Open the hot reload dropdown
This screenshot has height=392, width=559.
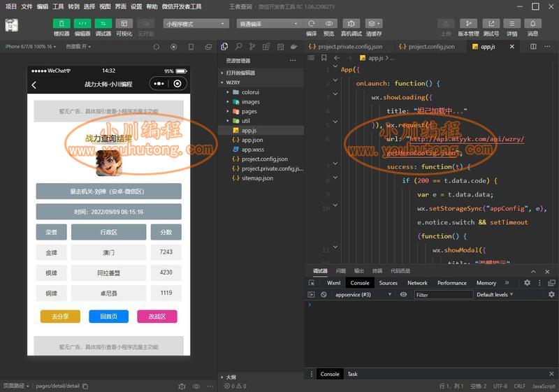(78, 47)
